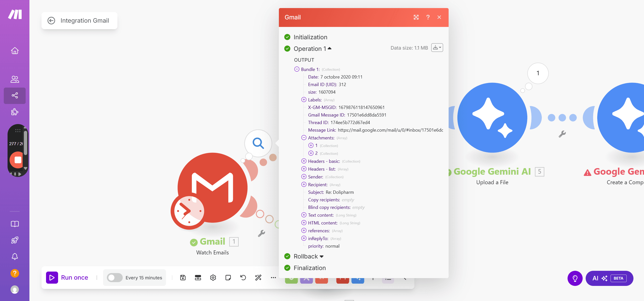Open the second Google Gemini module with warning
Viewport: 644px width, 301px height.
pos(621,118)
